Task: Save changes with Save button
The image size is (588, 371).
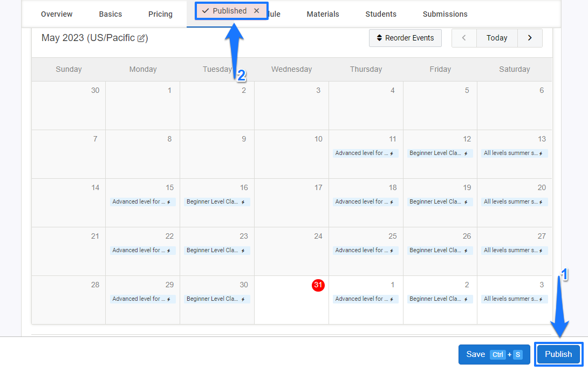Action: (494, 354)
